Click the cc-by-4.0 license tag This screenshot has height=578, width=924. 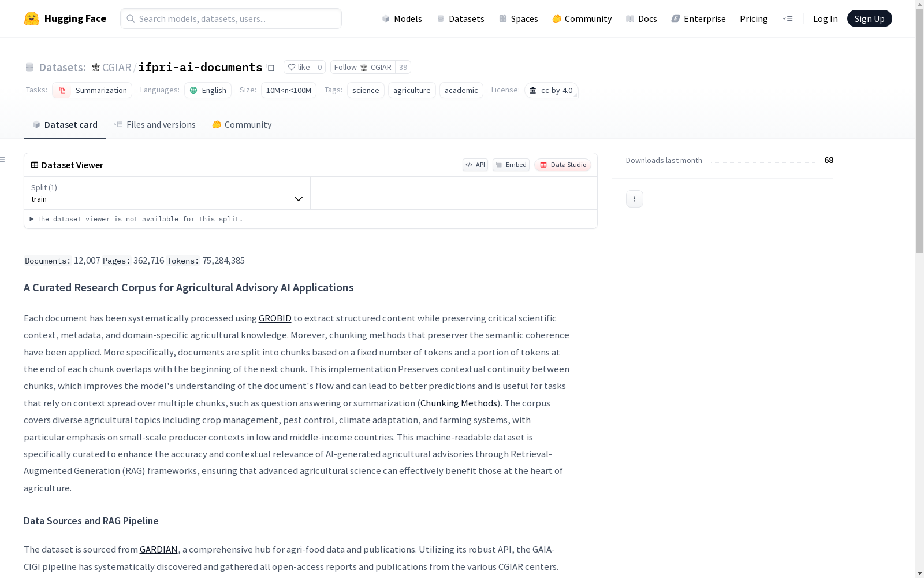coord(552,90)
